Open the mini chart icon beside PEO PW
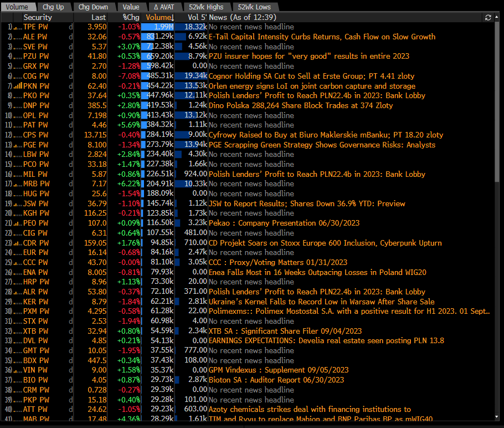This screenshot has height=428, width=504. pyautogui.click(x=18, y=223)
